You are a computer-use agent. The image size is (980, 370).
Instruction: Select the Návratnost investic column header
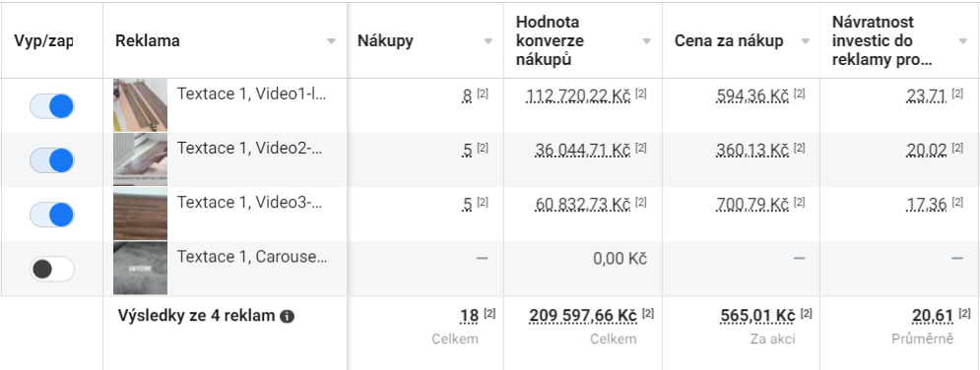click(x=882, y=41)
